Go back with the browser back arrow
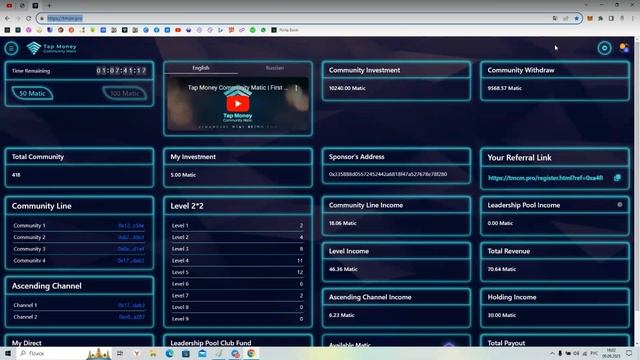The image size is (640, 360). (x=7, y=18)
